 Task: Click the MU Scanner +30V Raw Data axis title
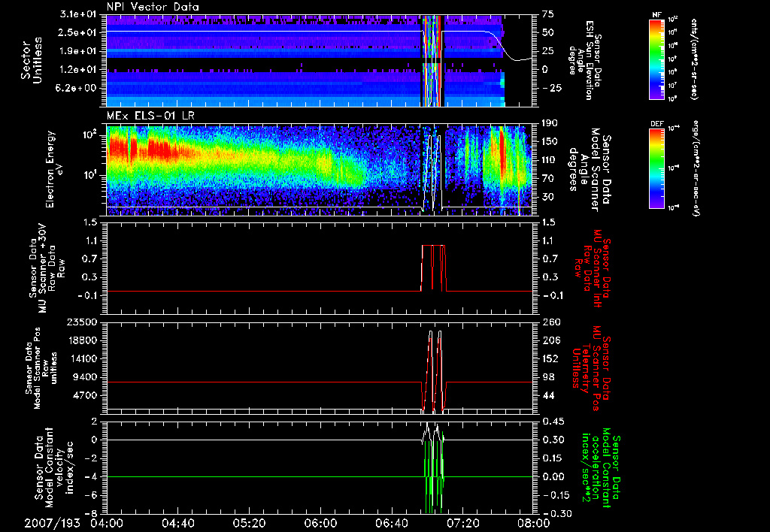pyautogui.click(x=47, y=268)
